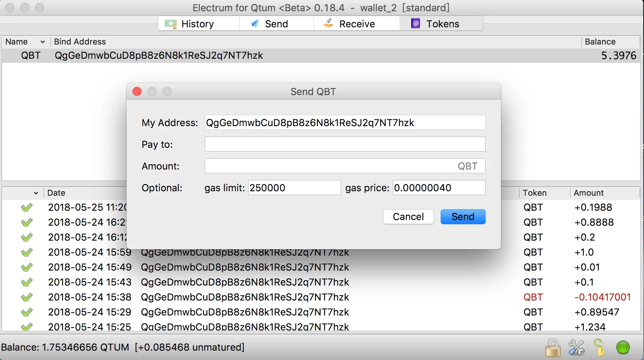Cancel the Send QBT dialog
This screenshot has width=644, height=360.
pos(408,217)
